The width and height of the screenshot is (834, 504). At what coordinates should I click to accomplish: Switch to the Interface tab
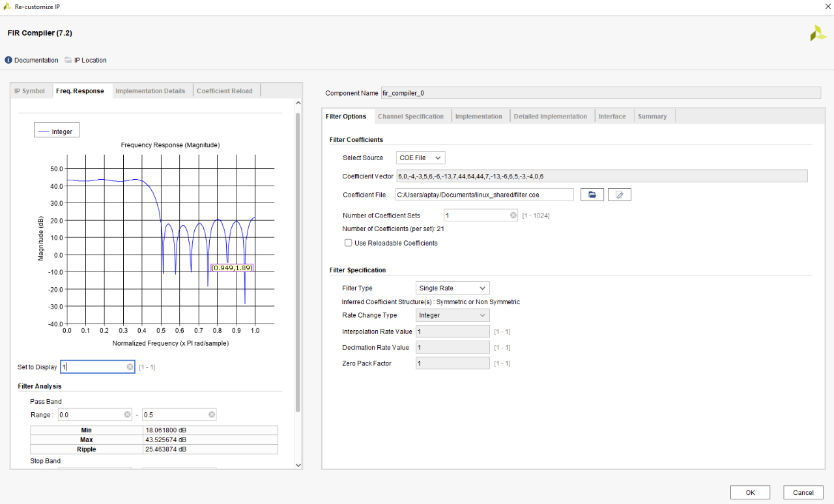pos(612,116)
